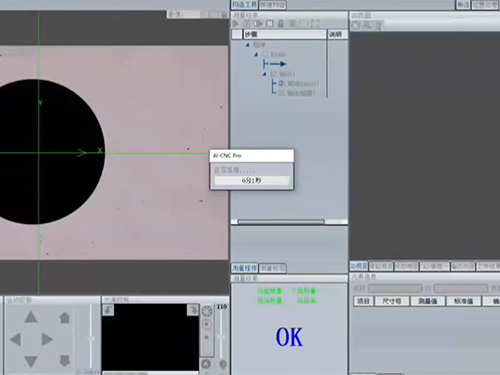Click the second input field in element info panel
This screenshot has width=500, height=375.
[461, 288]
